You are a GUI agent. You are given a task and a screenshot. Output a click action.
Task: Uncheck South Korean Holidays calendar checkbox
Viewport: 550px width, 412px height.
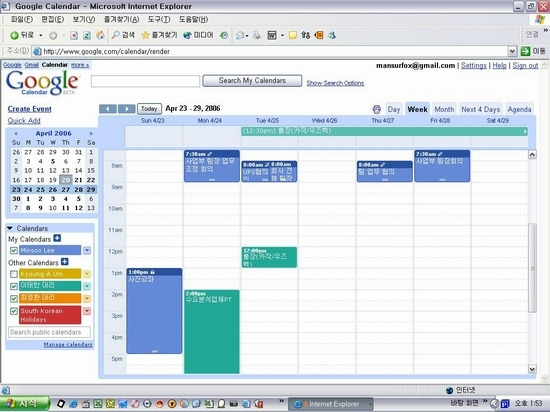[x=14, y=311]
